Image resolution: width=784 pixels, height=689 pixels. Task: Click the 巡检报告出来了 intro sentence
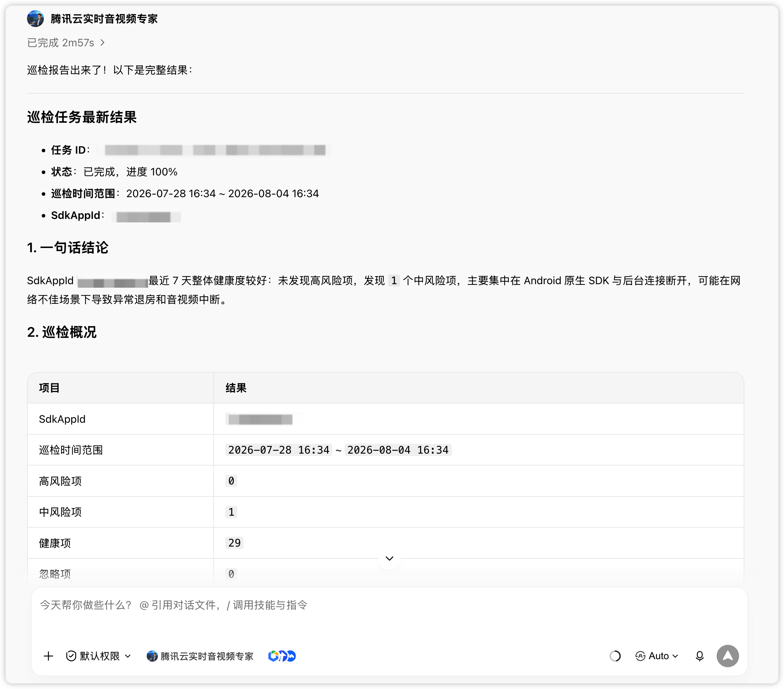pyautogui.click(x=110, y=70)
